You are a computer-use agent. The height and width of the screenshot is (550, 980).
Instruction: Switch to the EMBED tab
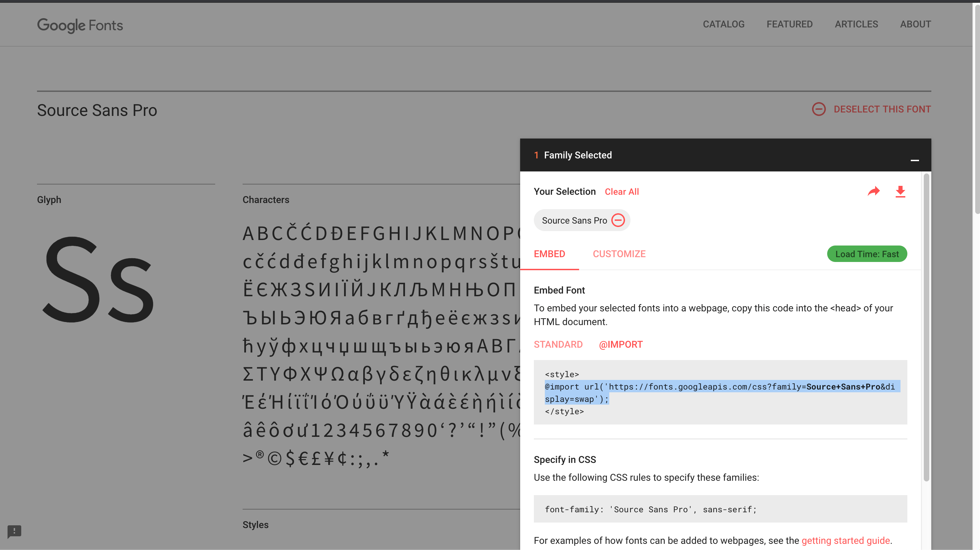pos(549,254)
